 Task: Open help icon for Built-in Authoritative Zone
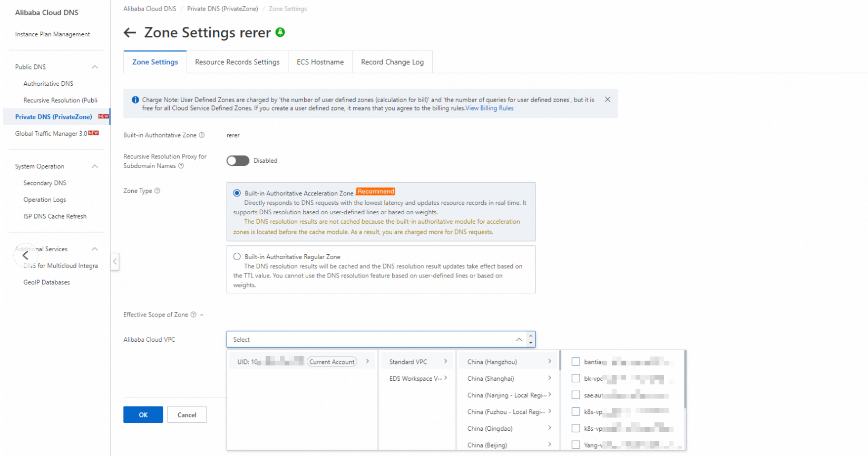pos(202,135)
